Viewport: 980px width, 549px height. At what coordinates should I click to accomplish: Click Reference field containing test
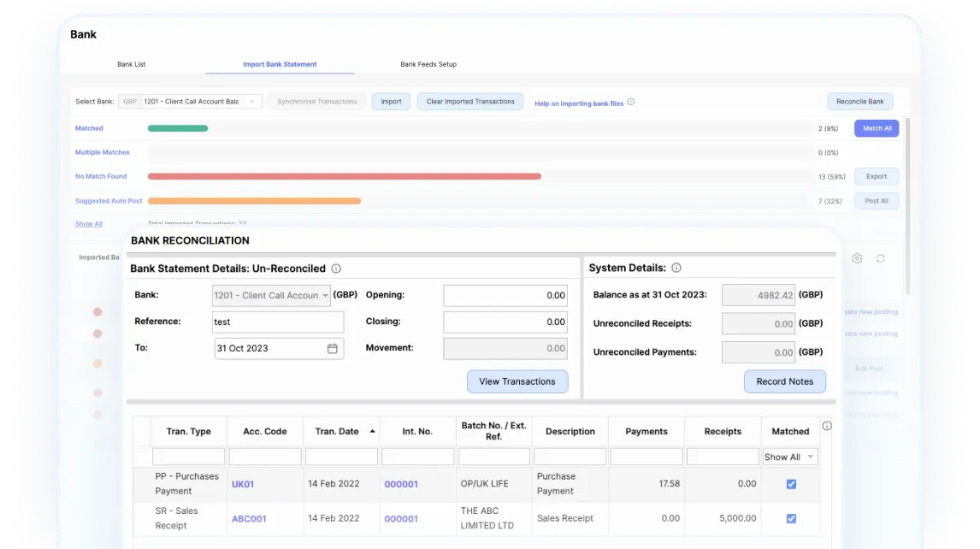pos(278,322)
